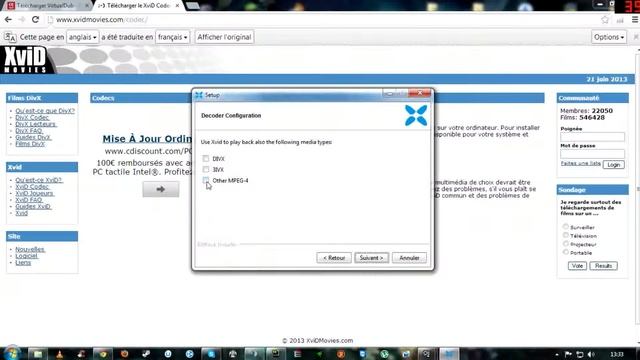
Task: Open the Qu'est-ce que XviD? link
Action: coord(39,180)
